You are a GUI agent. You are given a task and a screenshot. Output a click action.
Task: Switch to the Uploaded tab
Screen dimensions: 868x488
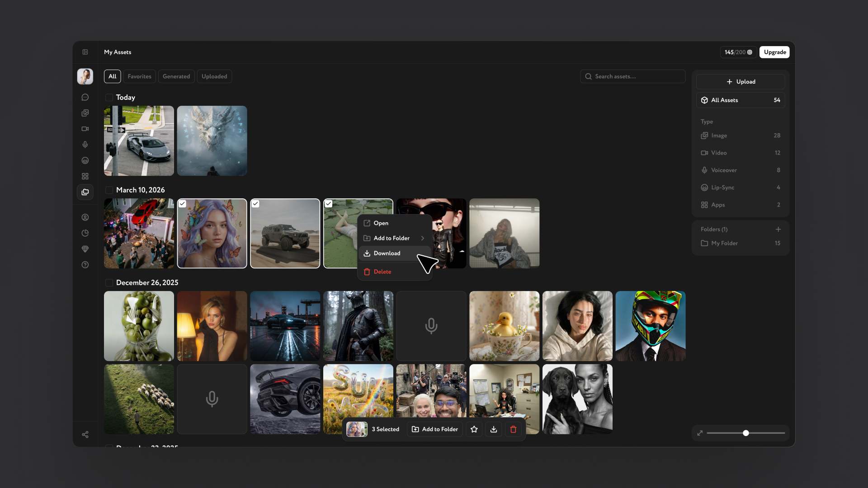coord(214,76)
